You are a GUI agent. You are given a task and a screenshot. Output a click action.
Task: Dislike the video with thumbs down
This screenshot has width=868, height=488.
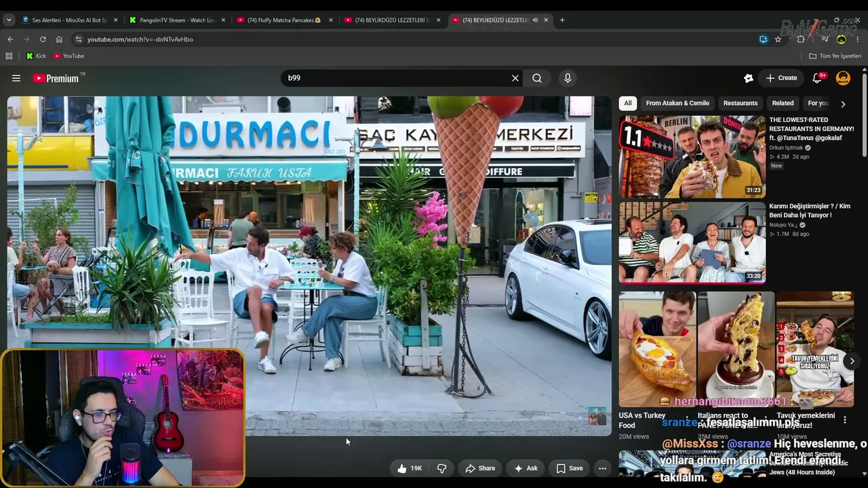[x=441, y=468]
